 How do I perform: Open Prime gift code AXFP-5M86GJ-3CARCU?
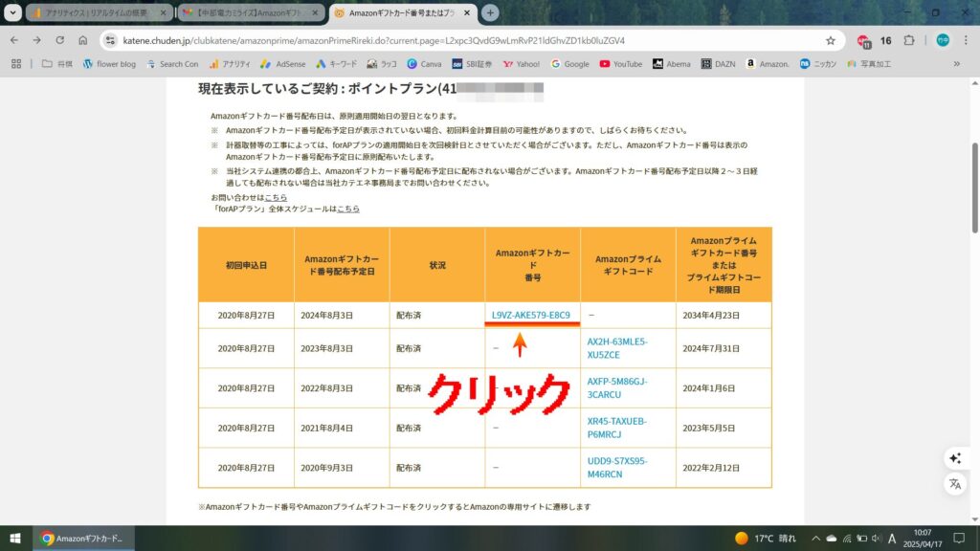617,388
